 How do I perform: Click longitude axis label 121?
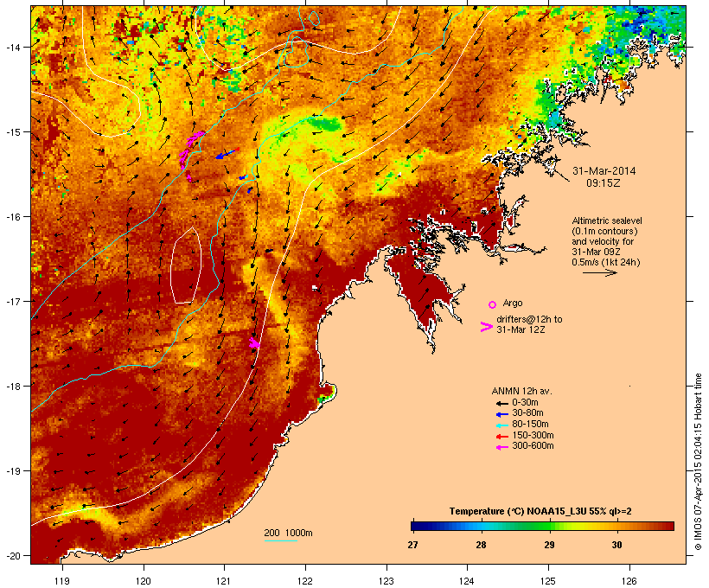pyautogui.click(x=224, y=581)
